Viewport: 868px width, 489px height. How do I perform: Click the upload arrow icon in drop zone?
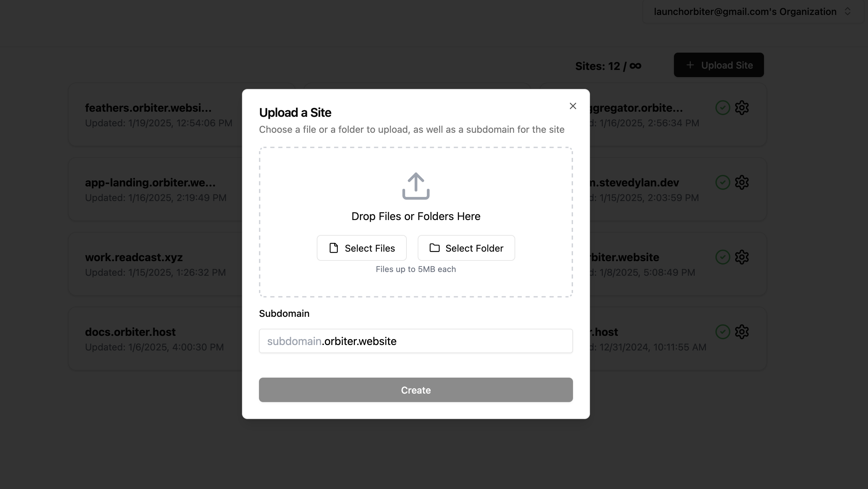pos(416,186)
